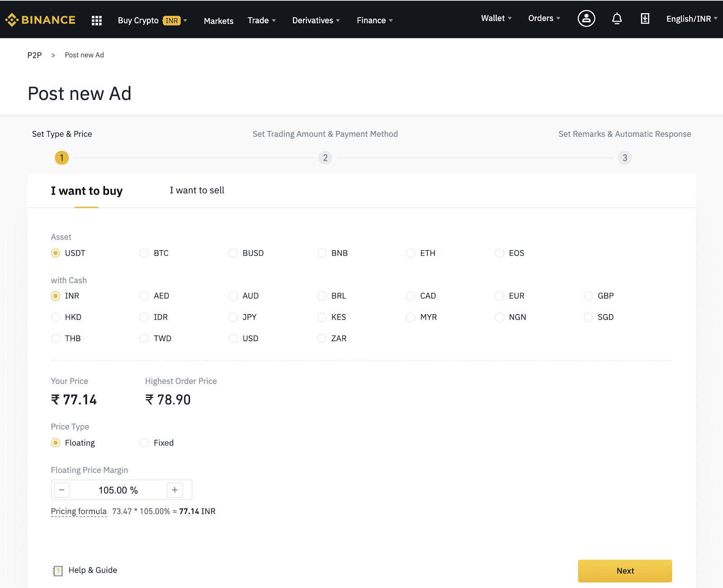Image resolution: width=723 pixels, height=588 pixels.
Task: Open the English/INR language selector
Action: coord(692,19)
